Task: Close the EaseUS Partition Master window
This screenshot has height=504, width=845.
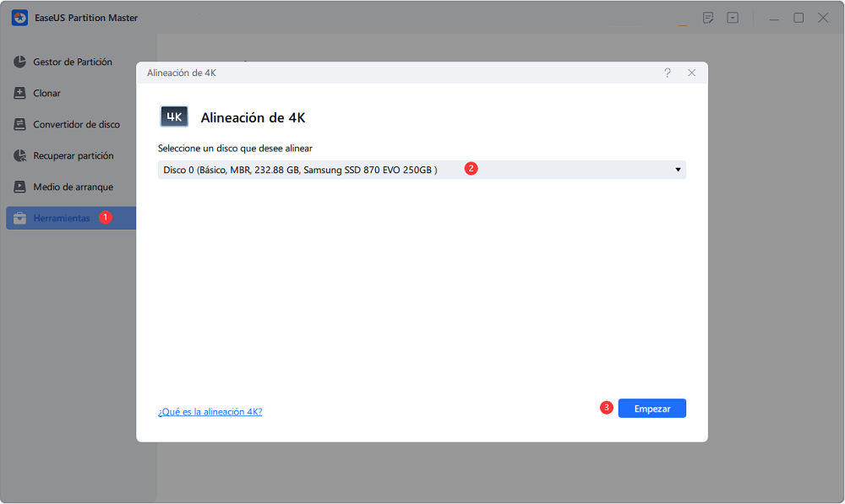Action: click(823, 18)
